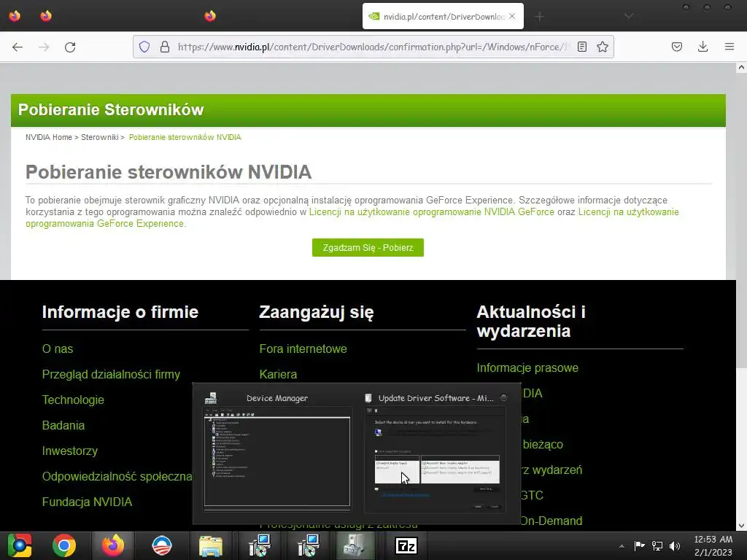Select the Device Manager preview thumbnail
The width and height of the screenshot is (747, 560).
coord(277,452)
